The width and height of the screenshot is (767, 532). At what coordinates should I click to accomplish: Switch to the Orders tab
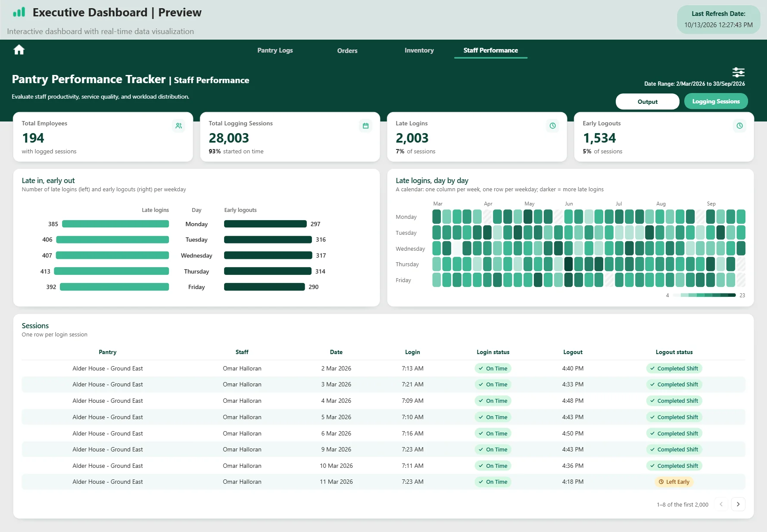click(x=347, y=50)
